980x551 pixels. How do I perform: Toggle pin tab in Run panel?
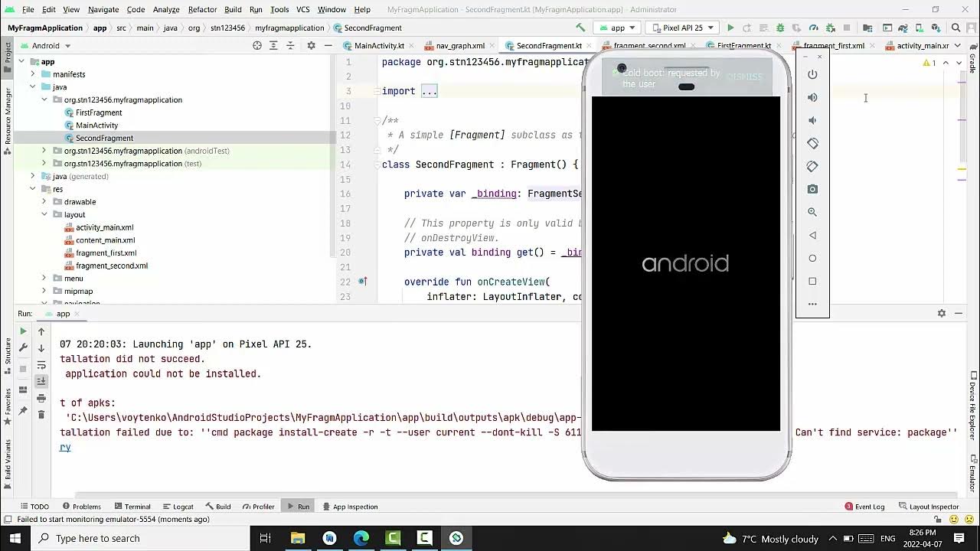tap(23, 411)
